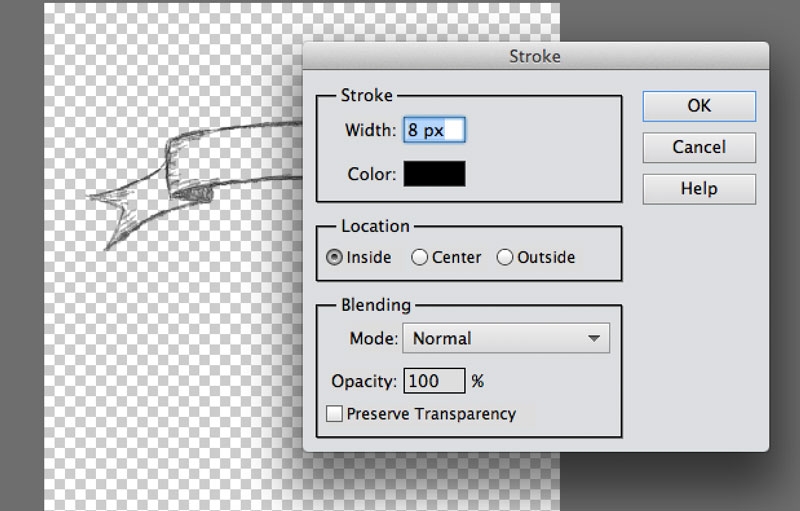The width and height of the screenshot is (800, 511).
Task: Dismiss the dialog with the Cancel button
Action: coord(699,147)
